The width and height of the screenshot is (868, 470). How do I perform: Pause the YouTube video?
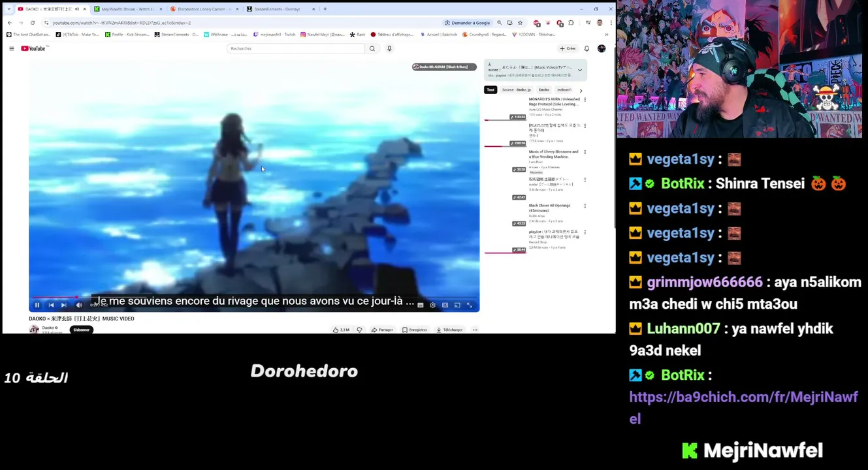(x=37, y=305)
